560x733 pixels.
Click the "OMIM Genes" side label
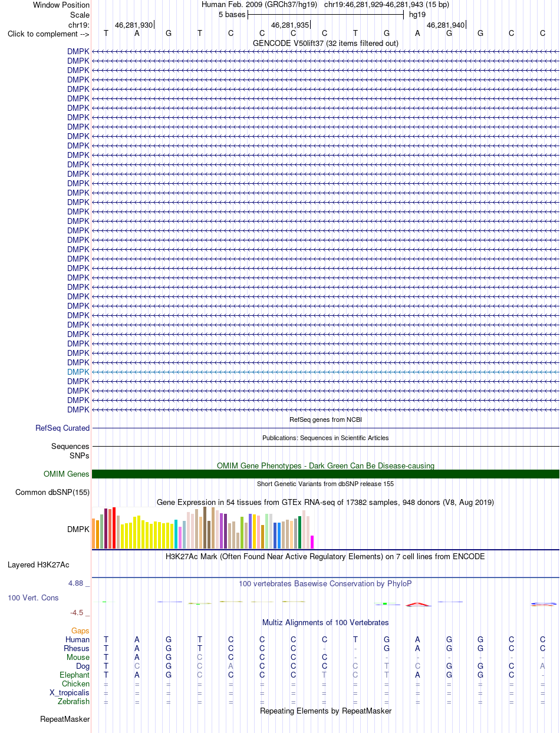pos(67,474)
